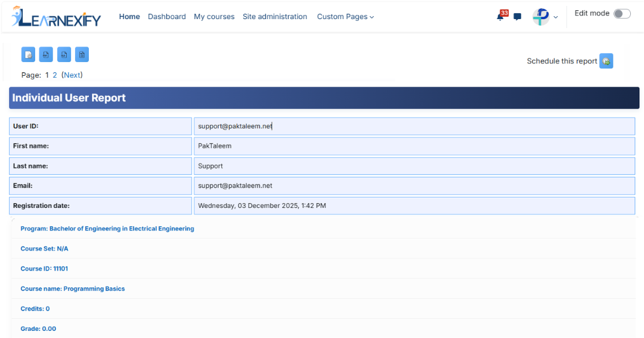The image size is (644, 338).
Task: Toggle Edit mode switch
Action: point(622,14)
